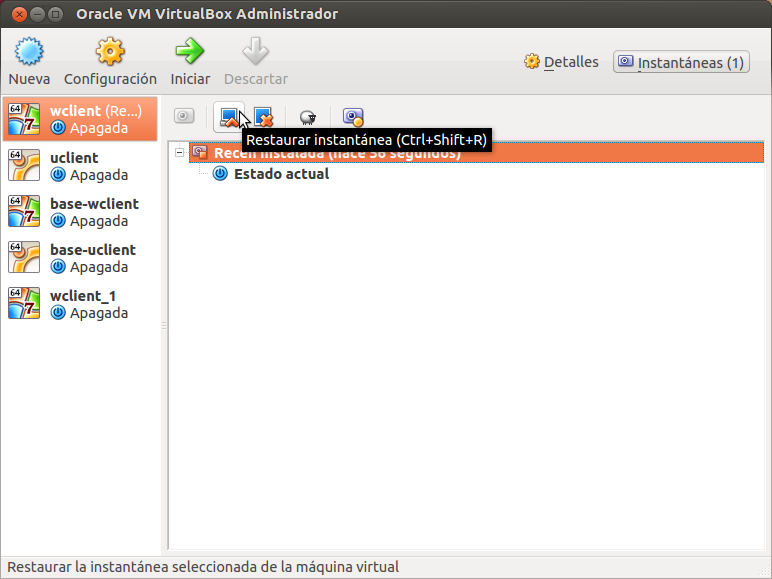Maximize the VirtualBox window

point(56,14)
